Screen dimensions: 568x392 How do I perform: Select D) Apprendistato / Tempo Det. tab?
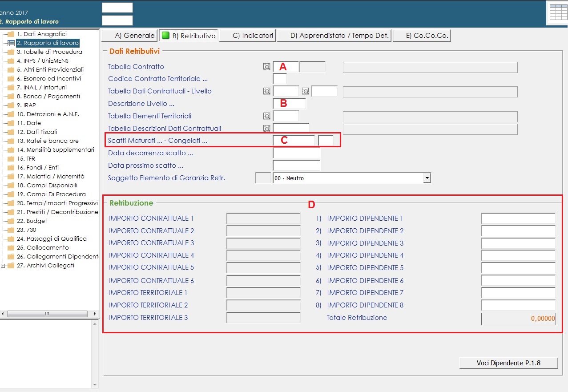[x=334, y=36]
